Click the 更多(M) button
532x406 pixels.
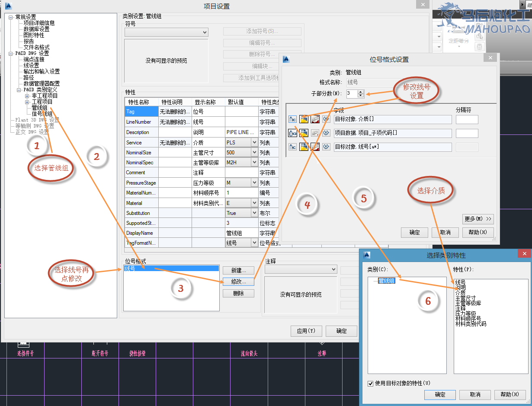[478, 219]
